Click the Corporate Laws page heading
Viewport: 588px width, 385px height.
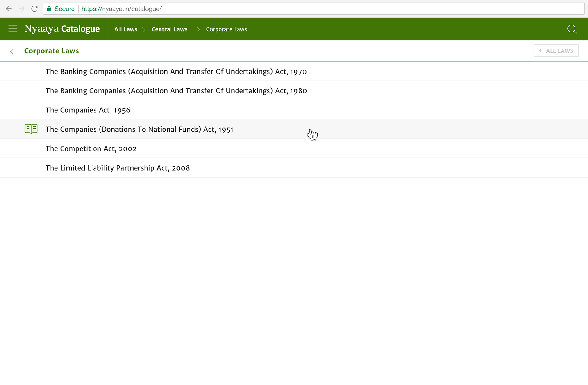(x=51, y=51)
